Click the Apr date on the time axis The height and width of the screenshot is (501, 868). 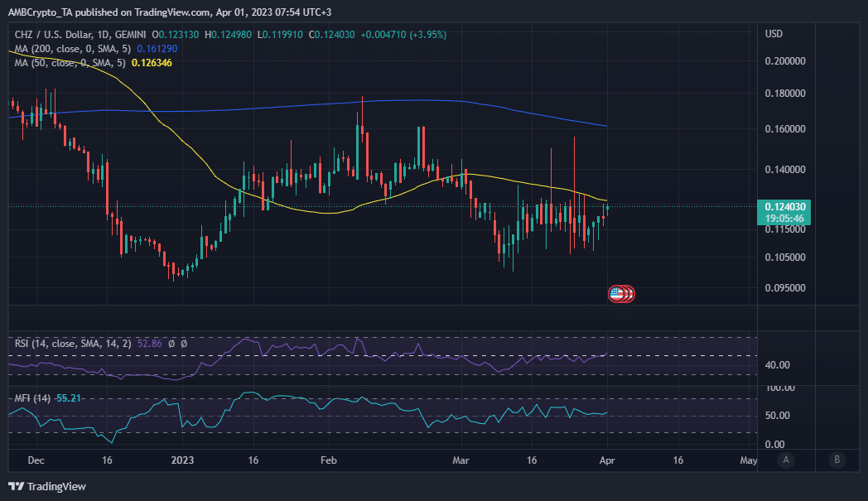(x=607, y=460)
